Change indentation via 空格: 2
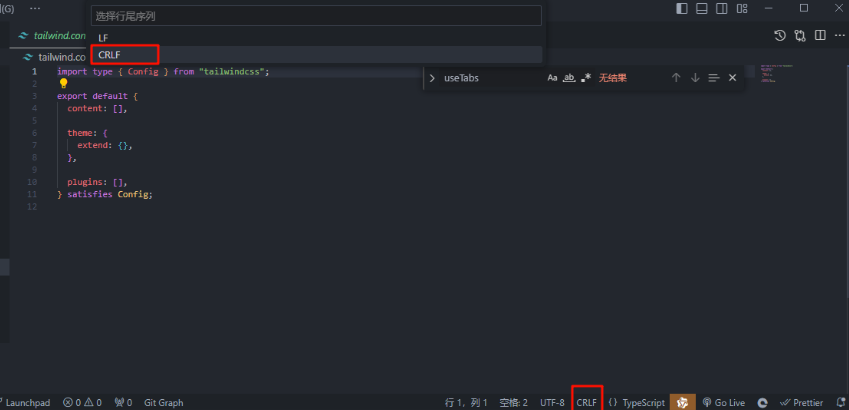 coord(513,402)
